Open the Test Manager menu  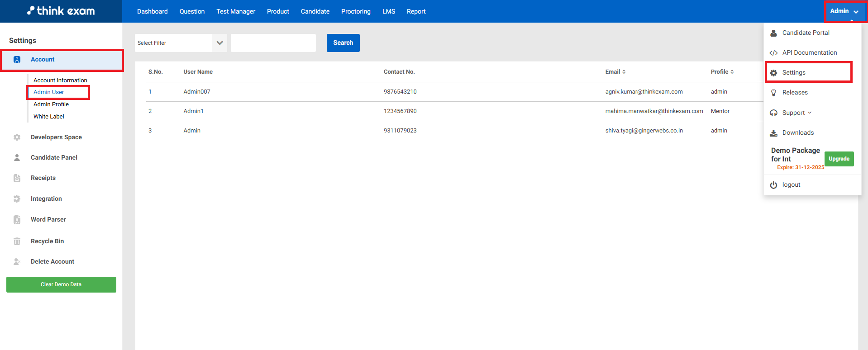coord(236,11)
